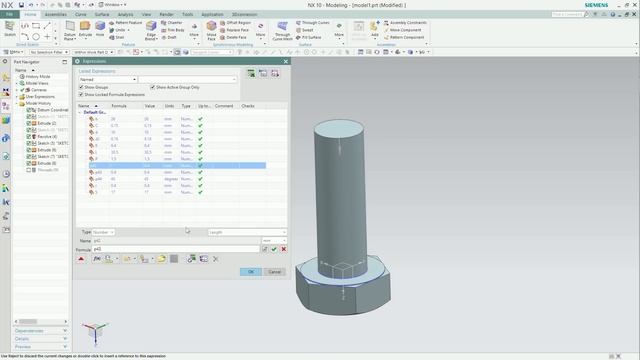Switch to the Assemblies ribbon tab

[x=56, y=14]
